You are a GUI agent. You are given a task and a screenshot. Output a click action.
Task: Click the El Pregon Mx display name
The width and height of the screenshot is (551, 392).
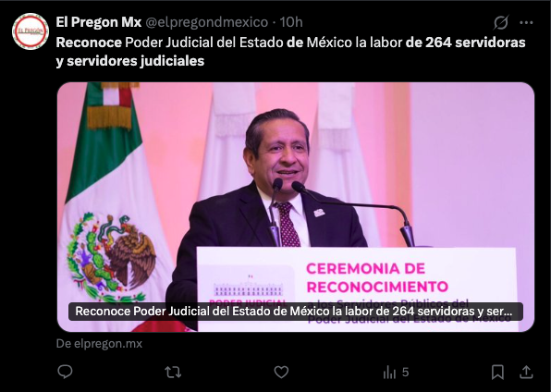pos(99,22)
